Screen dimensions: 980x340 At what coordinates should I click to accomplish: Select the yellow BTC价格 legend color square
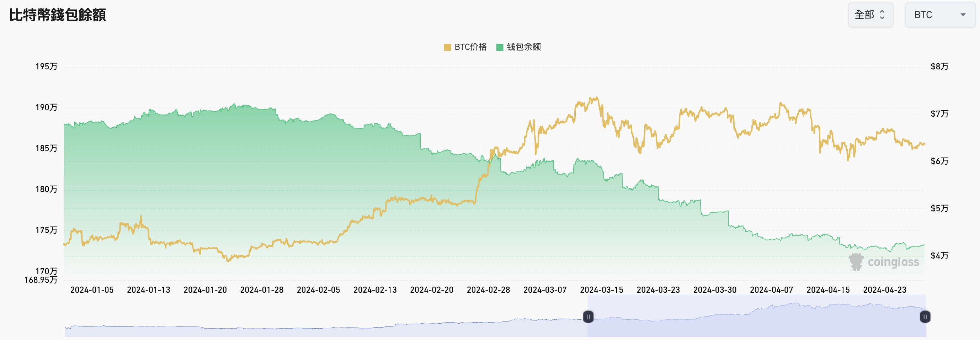click(447, 47)
